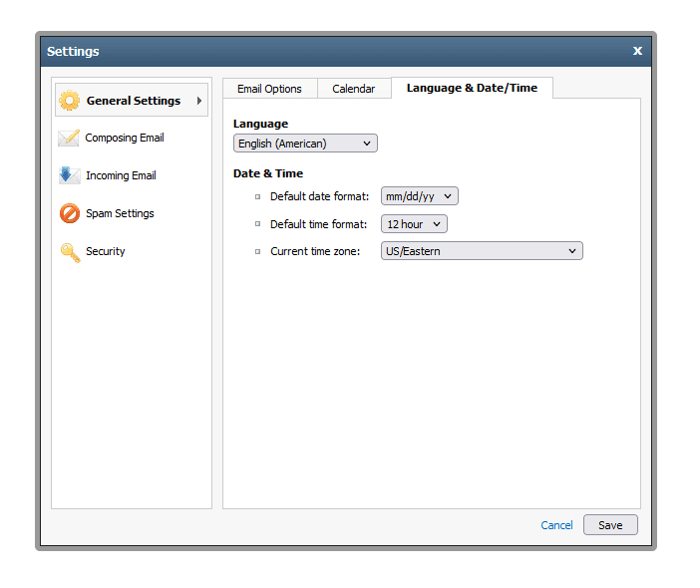This screenshot has width=700, height=588.
Task: Select the Language & Date/Time tab
Action: 472,88
